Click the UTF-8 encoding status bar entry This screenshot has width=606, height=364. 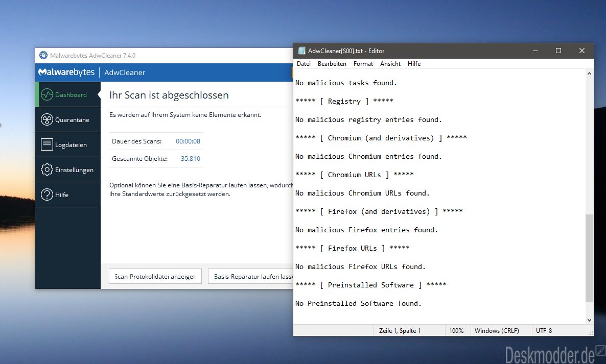[x=544, y=331]
